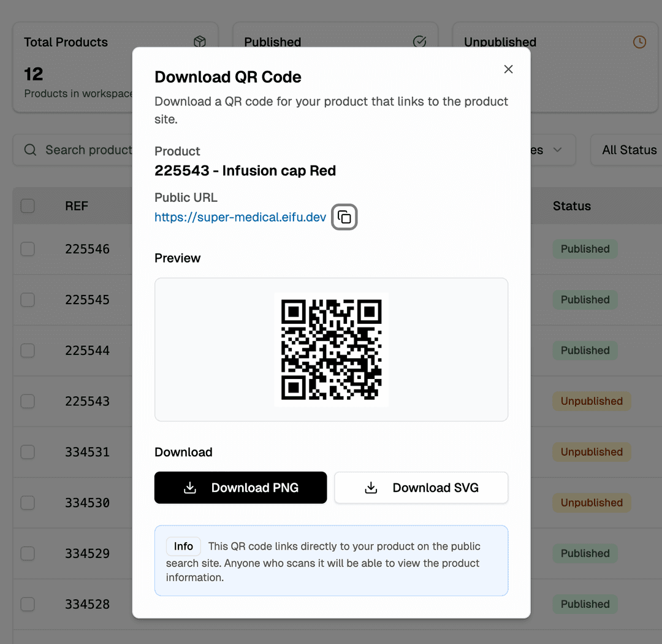Viewport: 662px width, 644px height.
Task: Check the checkbox next to product 334531
Action: (x=28, y=452)
